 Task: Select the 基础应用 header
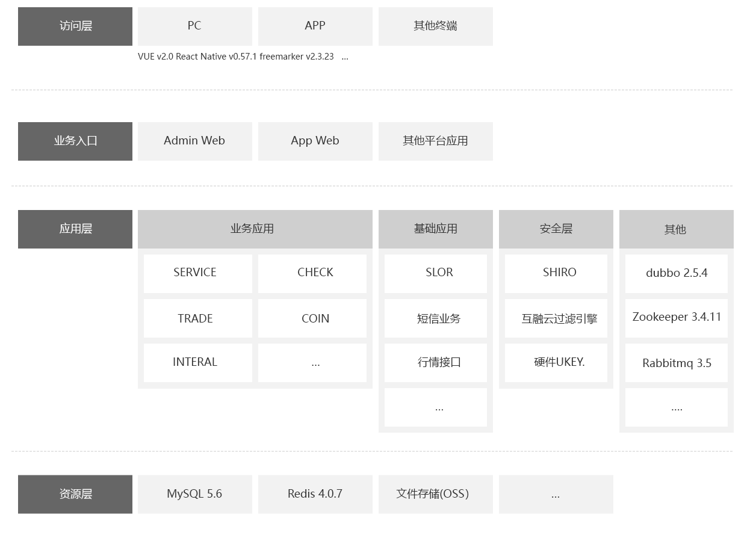(x=435, y=229)
